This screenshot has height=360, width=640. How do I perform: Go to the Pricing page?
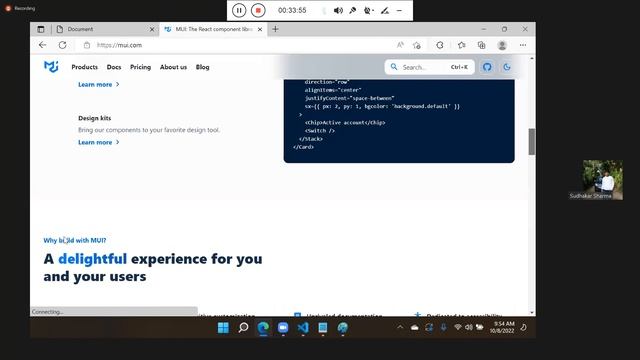(x=140, y=67)
